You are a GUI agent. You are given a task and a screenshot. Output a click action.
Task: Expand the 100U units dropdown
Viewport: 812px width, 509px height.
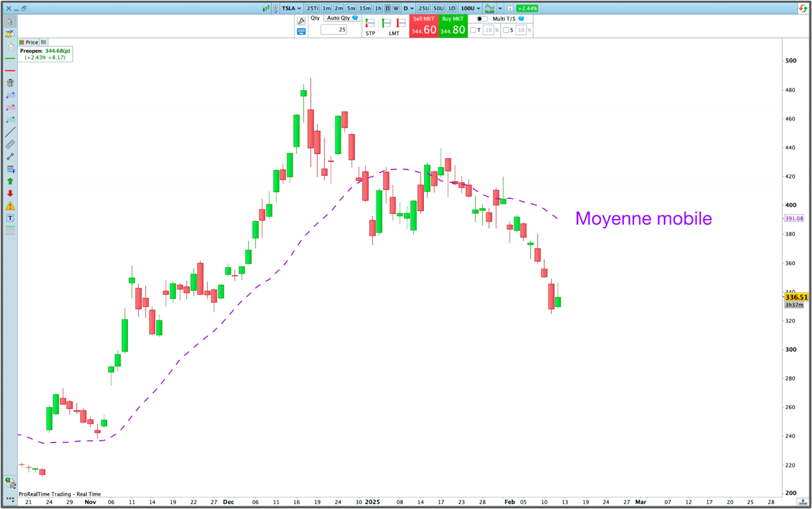point(470,8)
